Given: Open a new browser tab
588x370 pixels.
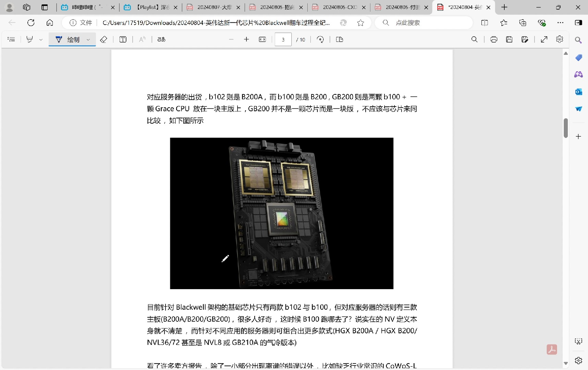Looking at the screenshot, I should tap(504, 7).
